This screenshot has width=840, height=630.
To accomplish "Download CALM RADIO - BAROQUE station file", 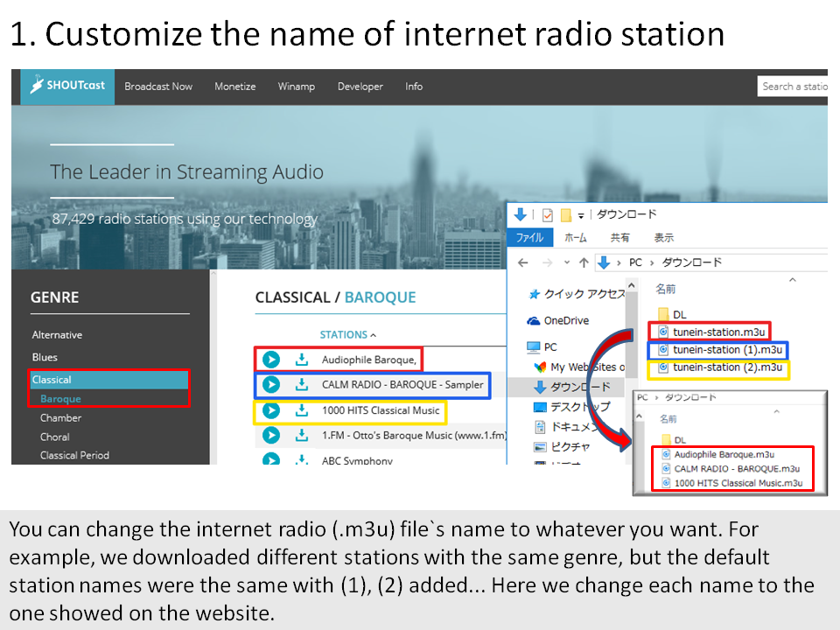I will 302,385.
